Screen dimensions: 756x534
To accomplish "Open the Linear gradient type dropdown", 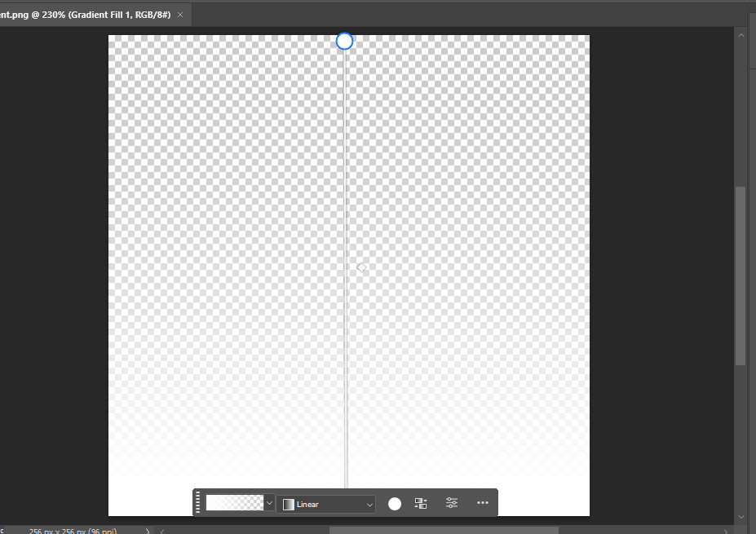I will pyautogui.click(x=326, y=504).
